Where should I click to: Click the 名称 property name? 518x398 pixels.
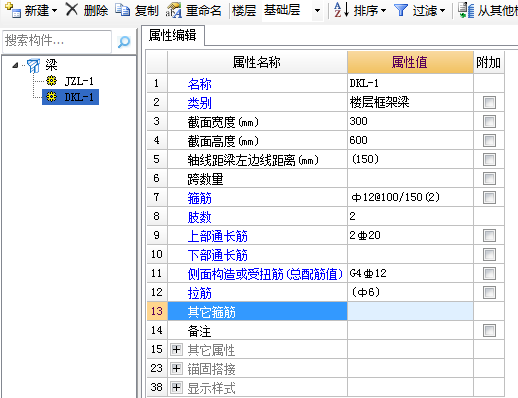[x=199, y=84]
